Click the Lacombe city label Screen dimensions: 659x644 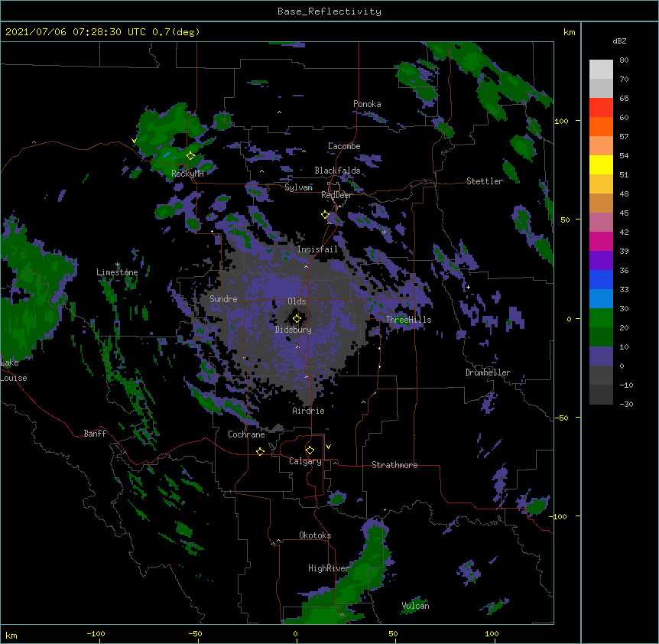pos(344,146)
